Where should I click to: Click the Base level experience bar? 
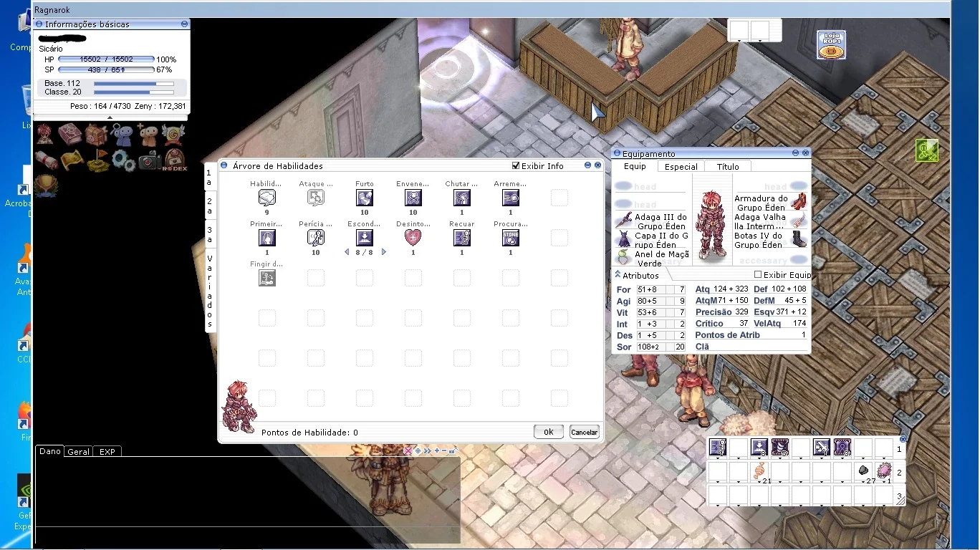pos(134,84)
